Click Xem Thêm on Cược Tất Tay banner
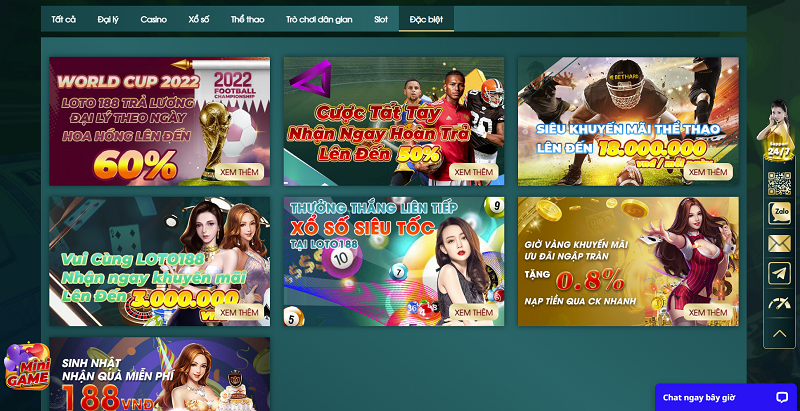The height and width of the screenshot is (411, 800). click(473, 171)
